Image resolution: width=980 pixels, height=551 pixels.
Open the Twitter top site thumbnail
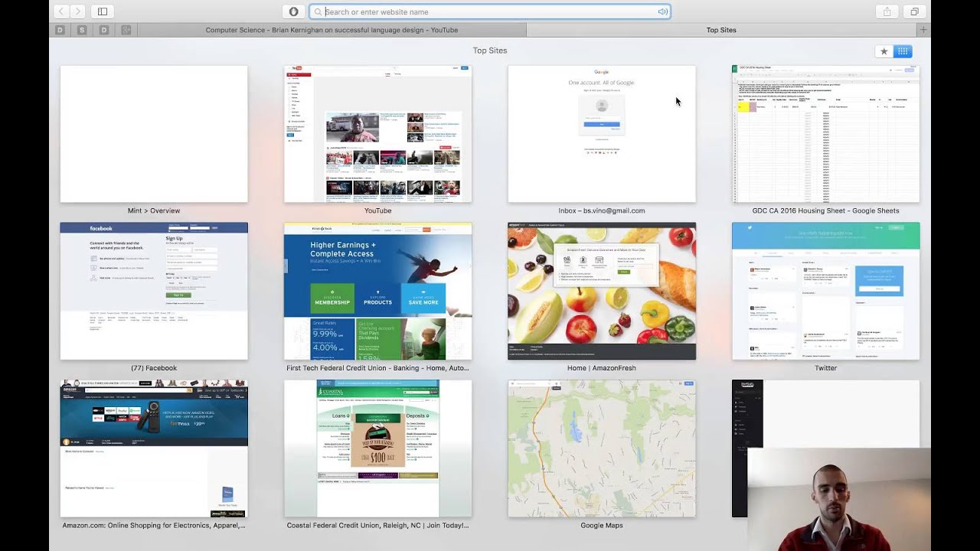825,291
